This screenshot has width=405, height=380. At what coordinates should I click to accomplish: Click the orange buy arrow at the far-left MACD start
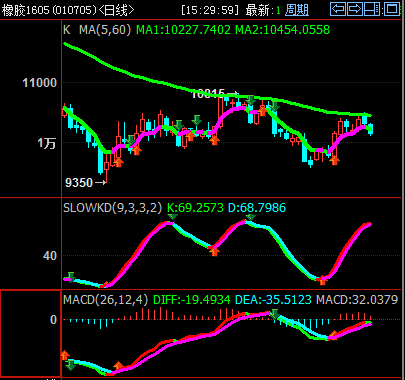point(65,355)
